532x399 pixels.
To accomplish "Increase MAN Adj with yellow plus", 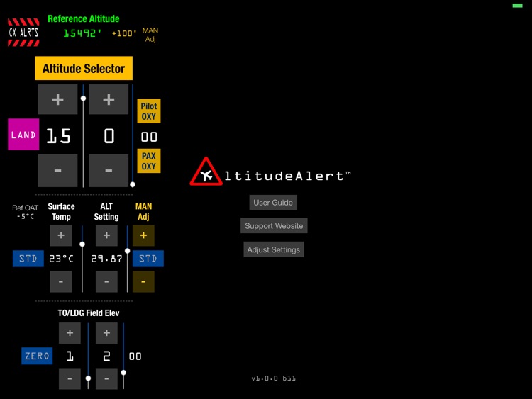I will [x=143, y=235].
